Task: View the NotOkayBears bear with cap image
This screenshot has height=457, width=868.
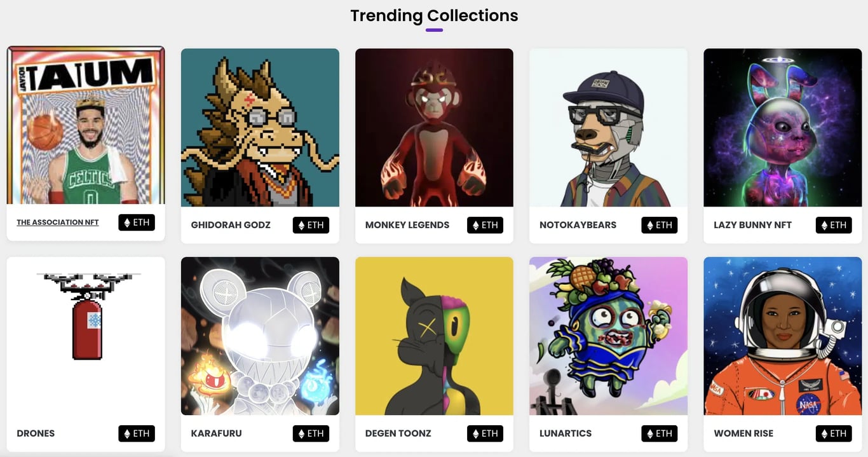Action: point(608,127)
